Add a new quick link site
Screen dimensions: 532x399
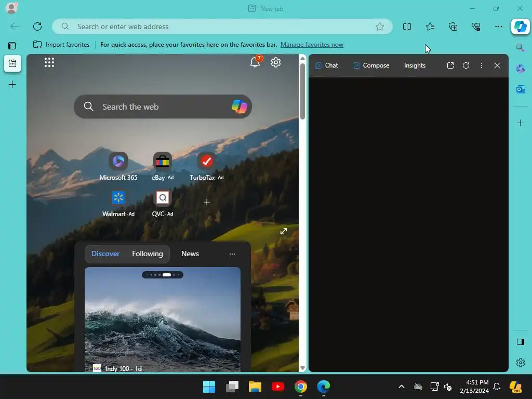207,202
